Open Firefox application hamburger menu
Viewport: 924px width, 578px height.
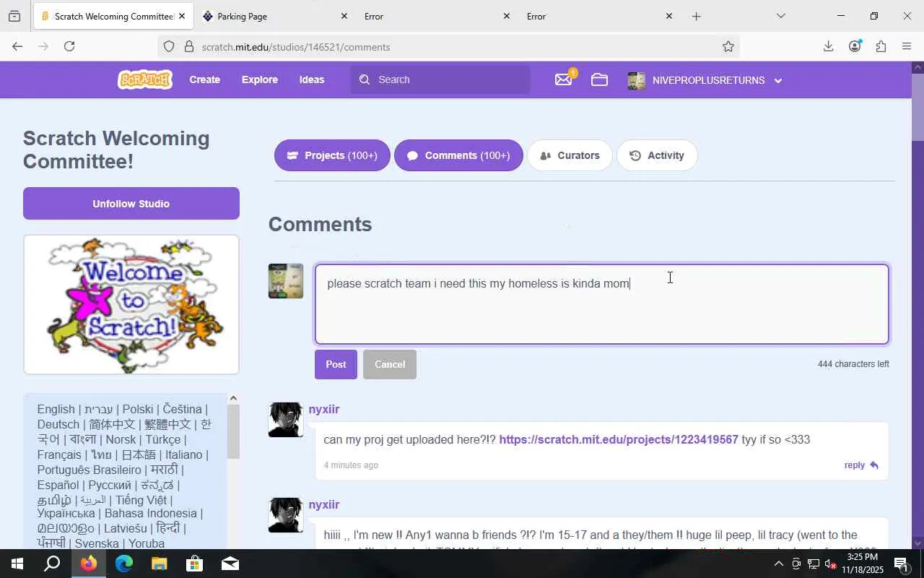tap(907, 46)
